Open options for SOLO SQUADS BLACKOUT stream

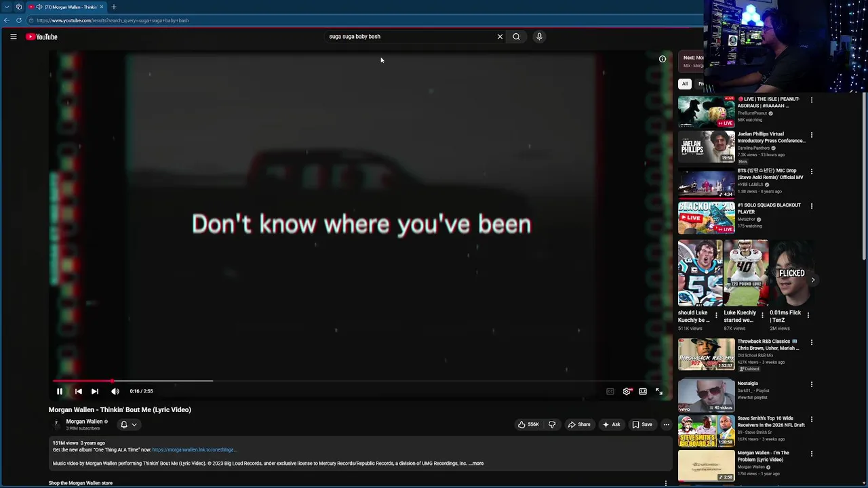(x=812, y=206)
